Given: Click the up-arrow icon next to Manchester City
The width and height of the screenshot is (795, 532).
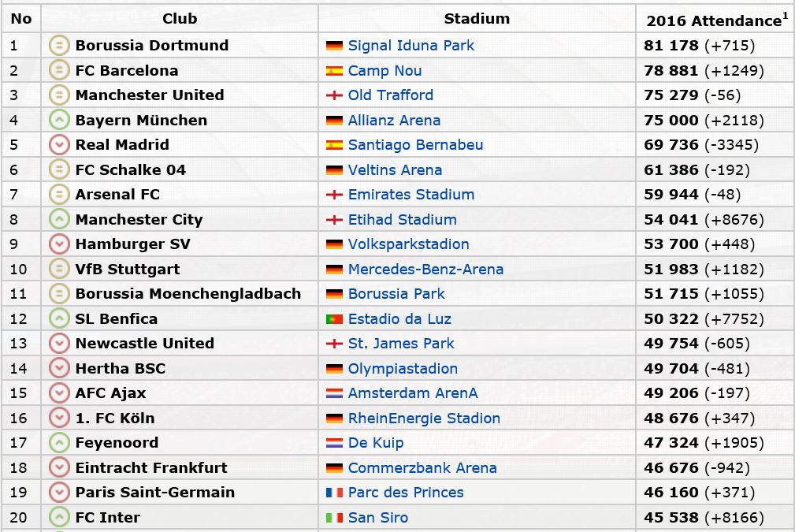Looking at the screenshot, I should tap(59, 220).
